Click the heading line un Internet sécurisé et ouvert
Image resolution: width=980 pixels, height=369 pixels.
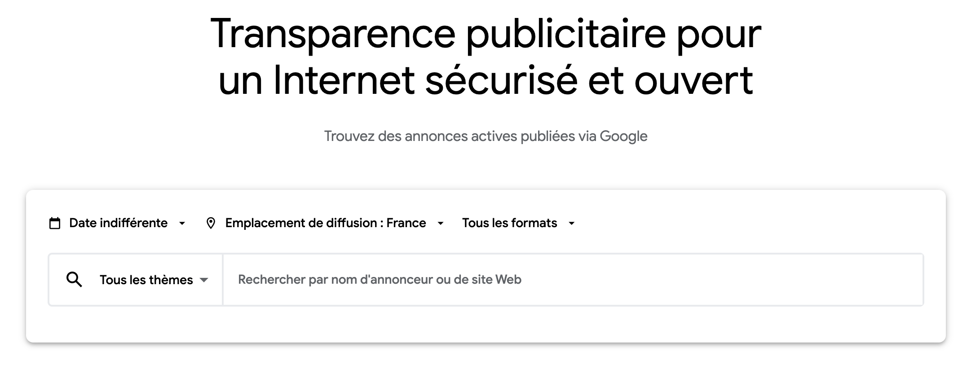pyautogui.click(x=486, y=81)
